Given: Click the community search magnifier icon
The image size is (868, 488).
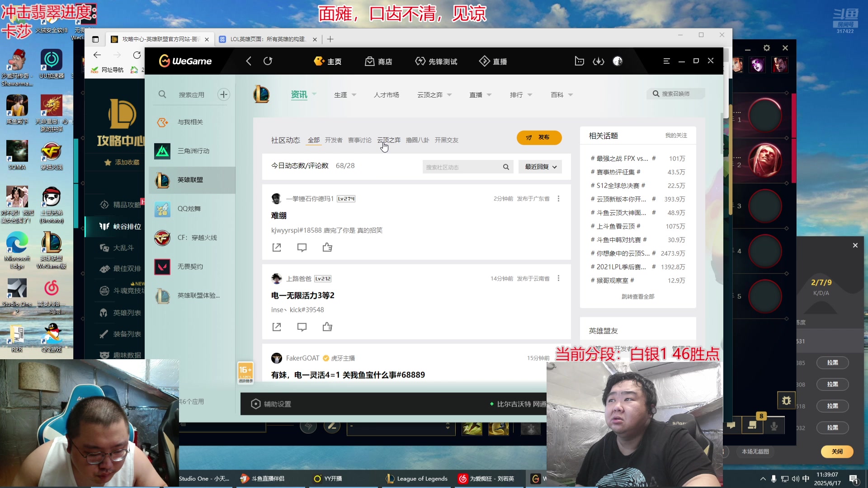Looking at the screenshot, I should click(x=506, y=167).
